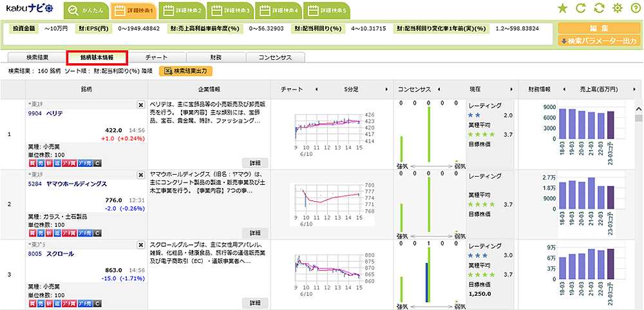Image resolution: width=644 pixels, height=310 pixels.
Task: Click the scrollbar up arrow
Action: (639, 108)
